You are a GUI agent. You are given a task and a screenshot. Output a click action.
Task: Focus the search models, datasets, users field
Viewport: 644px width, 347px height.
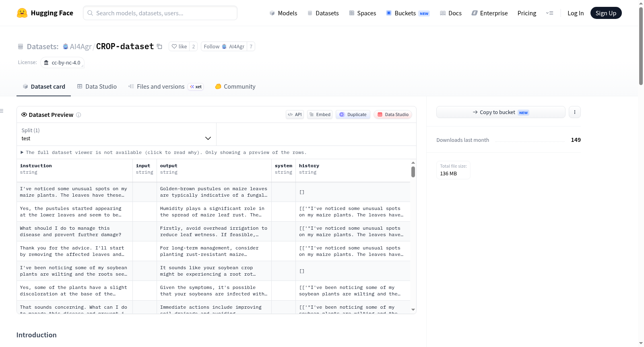tap(160, 13)
